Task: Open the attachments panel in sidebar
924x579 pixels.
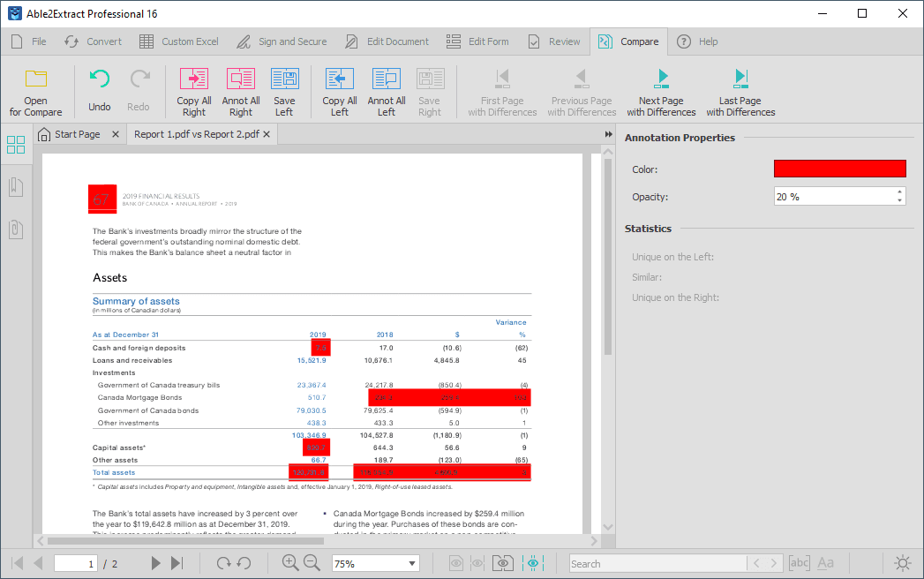Action: (x=16, y=229)
